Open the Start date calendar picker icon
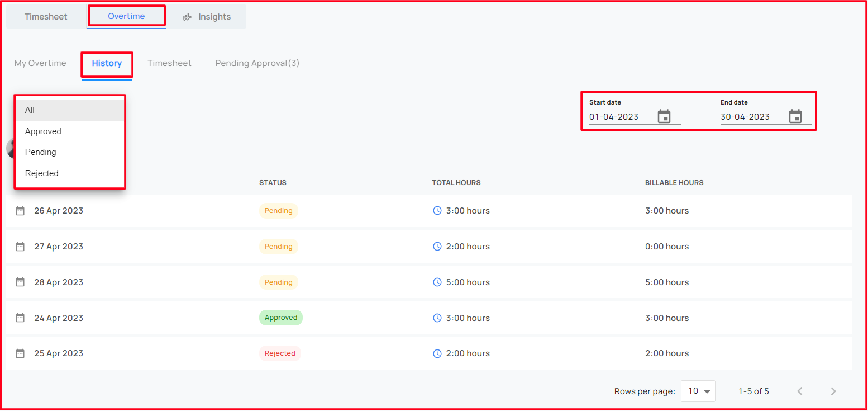This screenshot has height=411, width=868. (x=664, y=116)
